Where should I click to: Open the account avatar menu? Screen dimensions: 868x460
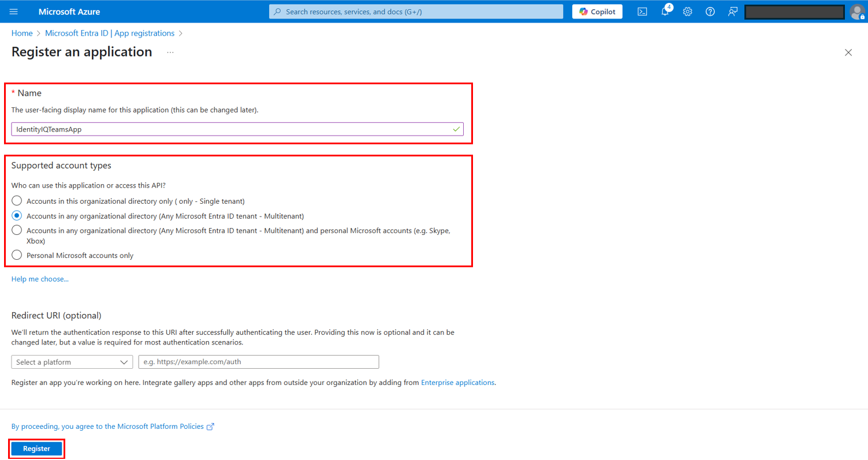(858, 12)
